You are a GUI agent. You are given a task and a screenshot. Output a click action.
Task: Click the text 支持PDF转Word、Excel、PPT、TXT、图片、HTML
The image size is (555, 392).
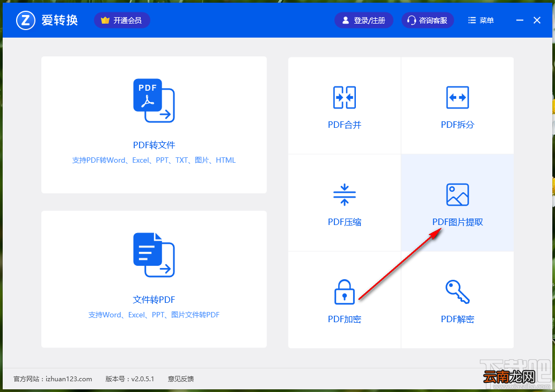pyautogui.click(x=154, y=161)
